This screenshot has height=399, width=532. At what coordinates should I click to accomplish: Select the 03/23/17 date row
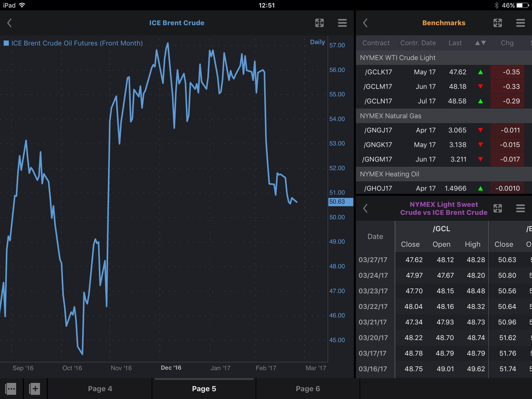[x=444, y=291]
